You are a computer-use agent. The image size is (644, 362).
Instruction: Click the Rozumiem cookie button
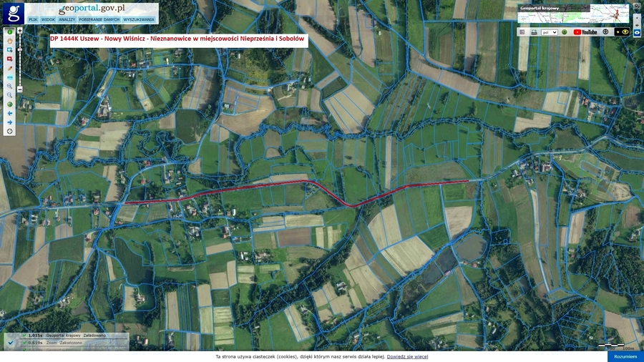coord(625,357)
